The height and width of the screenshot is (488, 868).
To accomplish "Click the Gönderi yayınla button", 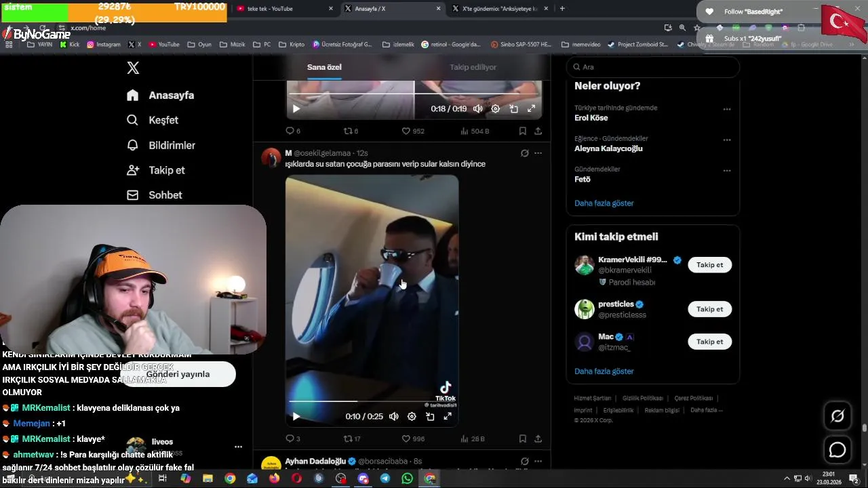I will point(178,374).
